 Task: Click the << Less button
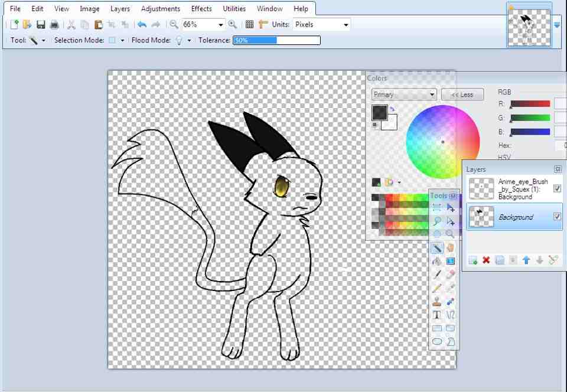[462, 94]
